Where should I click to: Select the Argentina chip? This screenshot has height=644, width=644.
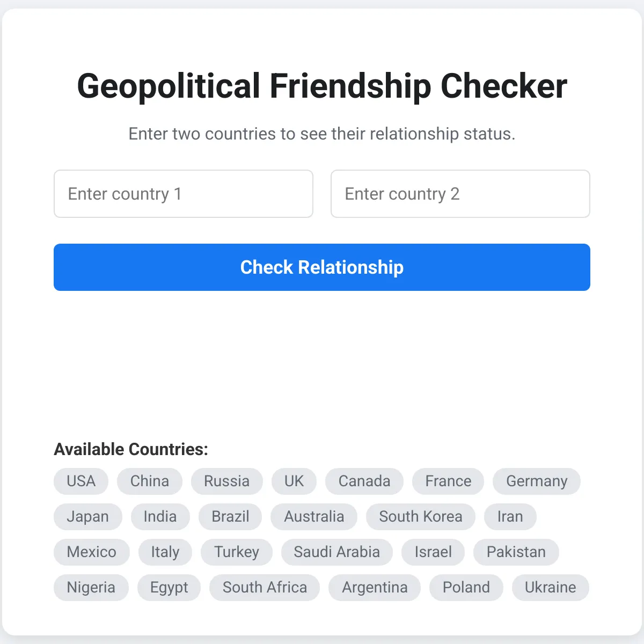point(375,587)
